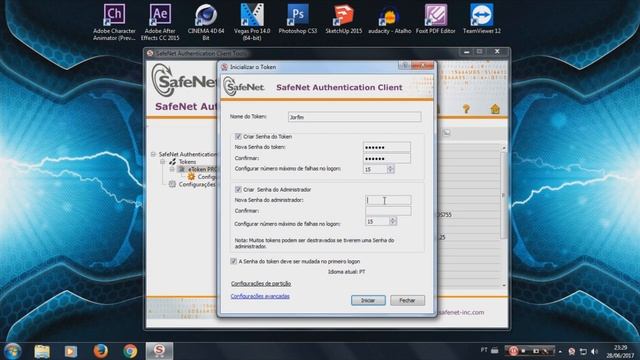Click Nova Senha do token password field
The image size is (640, 360).
point(387,147)
